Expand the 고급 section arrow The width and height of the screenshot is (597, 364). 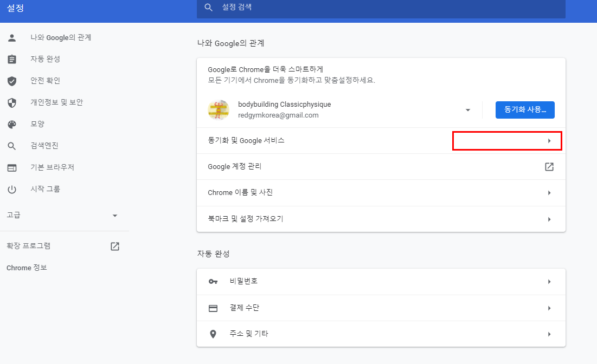pos(115,216)
